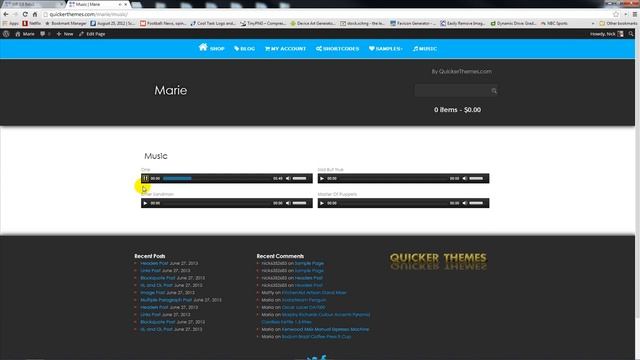640x360 pixels.
Task: Adjust the volume bar of the "One" player
Action: (300, 178)
